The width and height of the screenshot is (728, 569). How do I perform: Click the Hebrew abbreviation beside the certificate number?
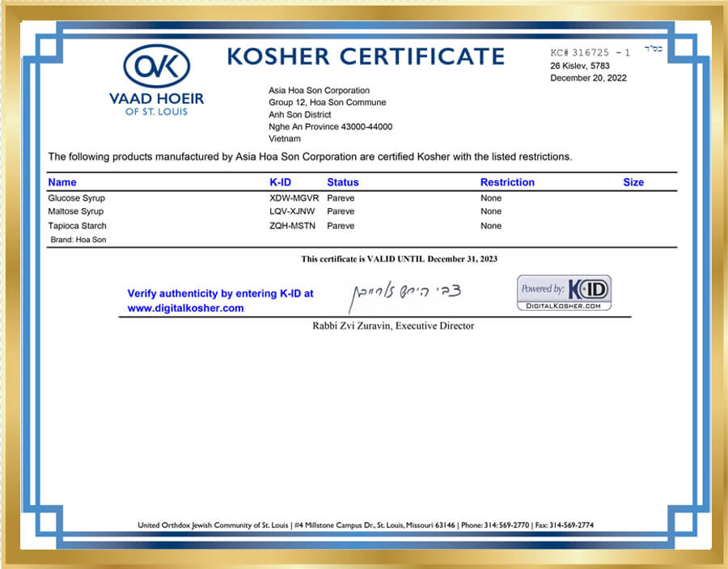tap(654, 49)
